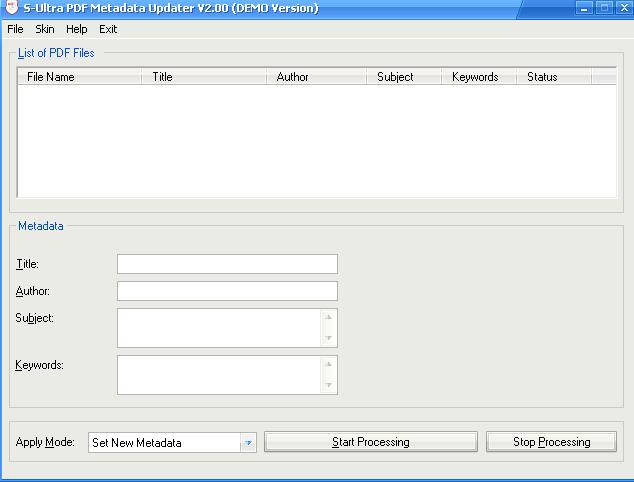
Task: Click Subject box scroll up arrow
Action: 329,317
